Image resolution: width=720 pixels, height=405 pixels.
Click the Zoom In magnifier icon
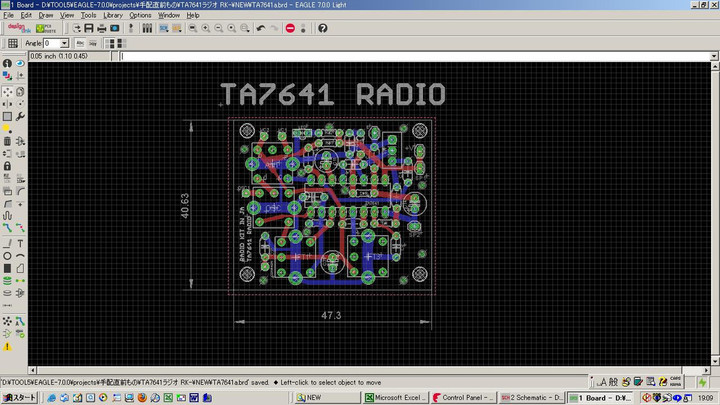205,28
